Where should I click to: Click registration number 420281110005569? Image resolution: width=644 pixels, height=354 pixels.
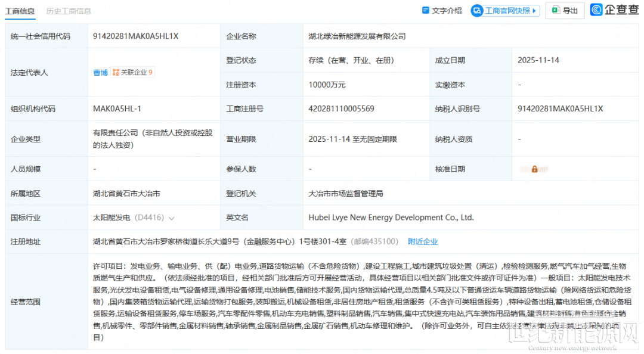coord(341,108)
